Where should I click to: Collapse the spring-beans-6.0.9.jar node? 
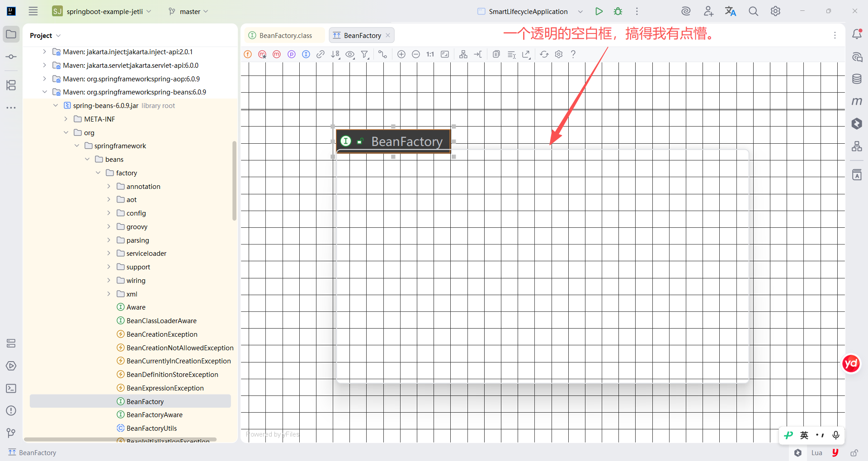pos(55,105)
